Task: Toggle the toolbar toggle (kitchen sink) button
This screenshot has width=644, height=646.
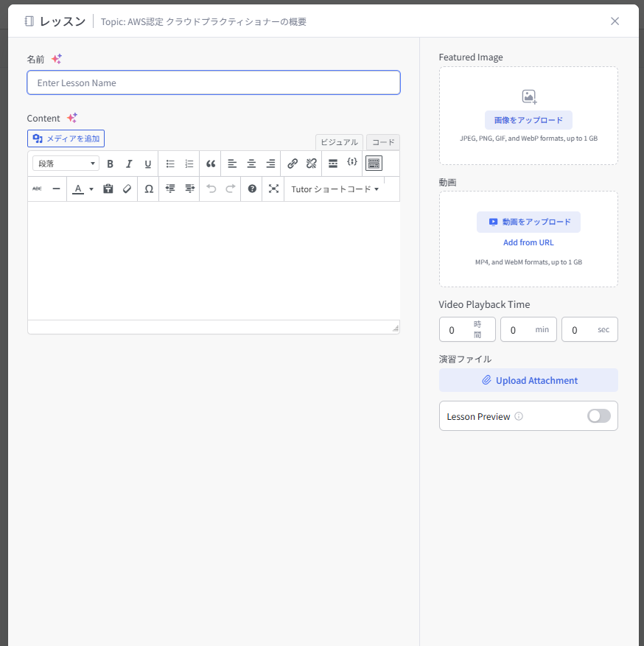Action: tap(374, 164)
